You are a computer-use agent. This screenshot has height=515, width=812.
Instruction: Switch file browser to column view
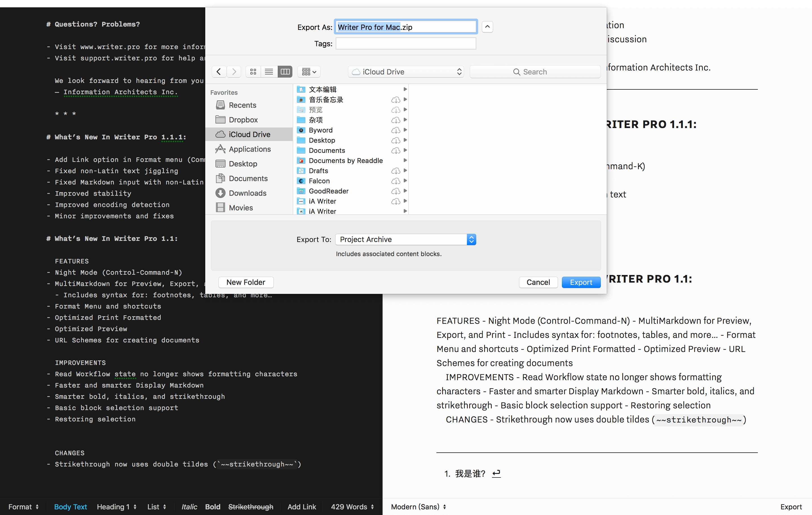[285, 72]
